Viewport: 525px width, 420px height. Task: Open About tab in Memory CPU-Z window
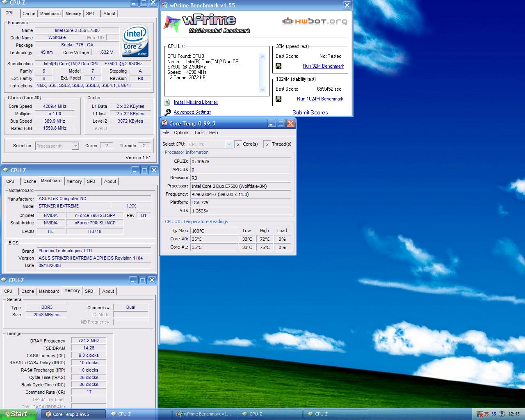[x=108, y=291]
